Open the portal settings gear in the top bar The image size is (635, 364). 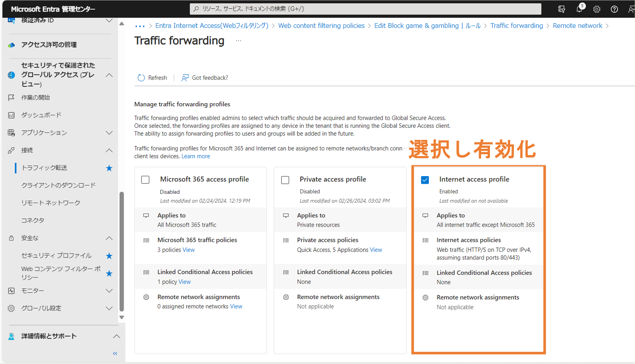[597, 9]
